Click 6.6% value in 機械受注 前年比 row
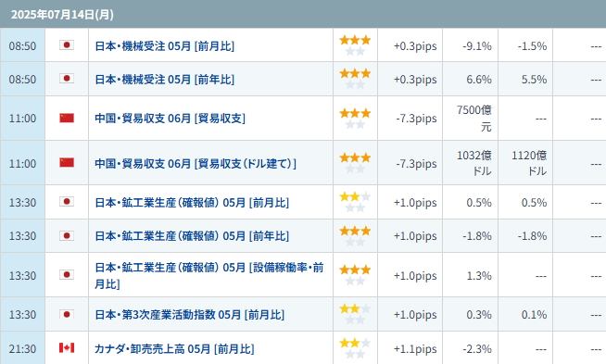Viewport: 606px width, 364px height. click(479, 80)
